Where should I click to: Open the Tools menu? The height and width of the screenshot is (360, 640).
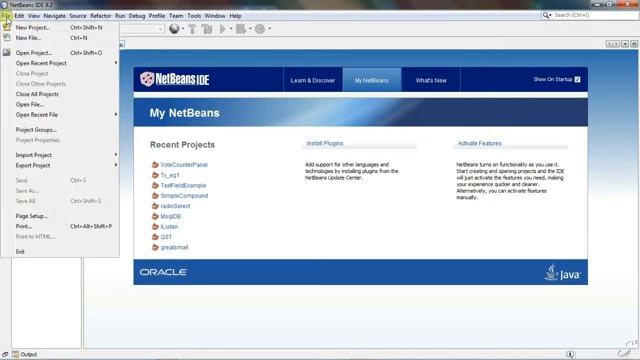pos(194,16)
